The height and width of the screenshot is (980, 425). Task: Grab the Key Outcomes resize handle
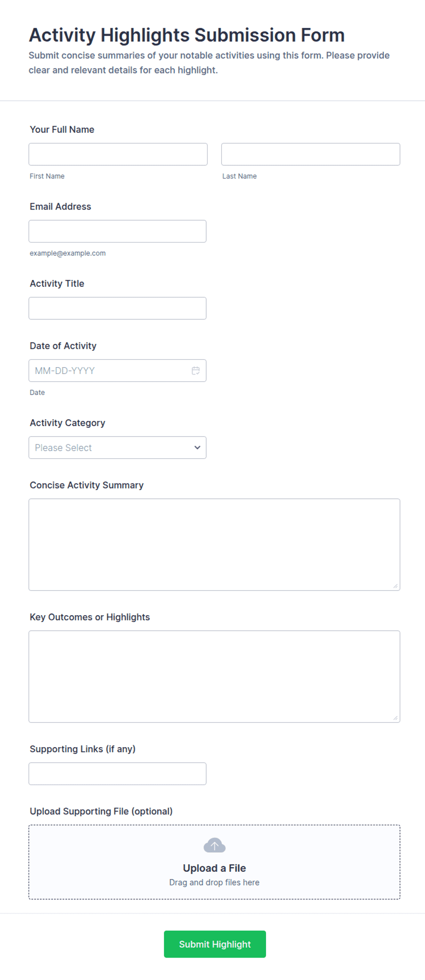[395, 718]
